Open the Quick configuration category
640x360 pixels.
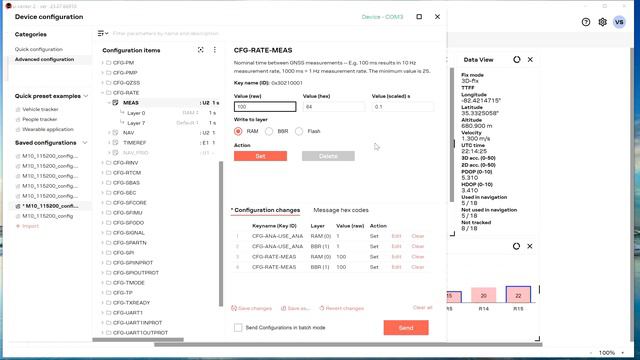39,49
